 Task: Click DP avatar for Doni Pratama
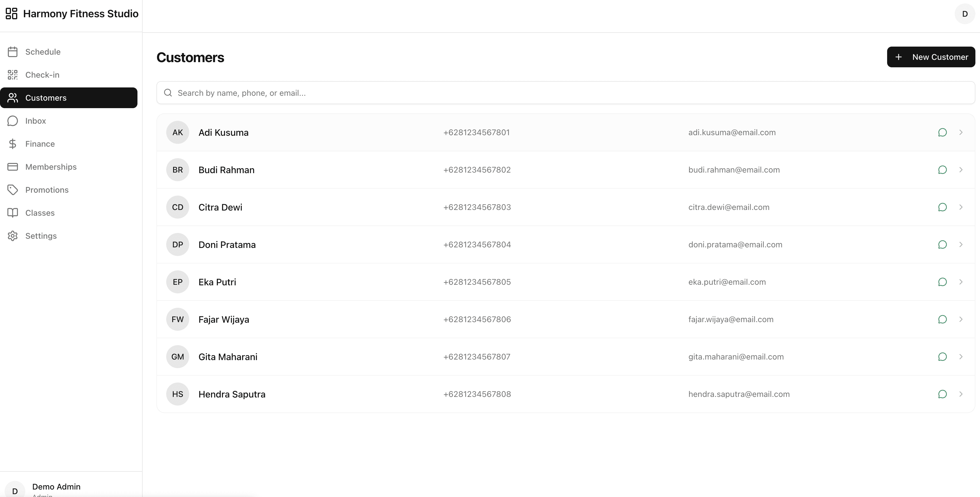177,245
